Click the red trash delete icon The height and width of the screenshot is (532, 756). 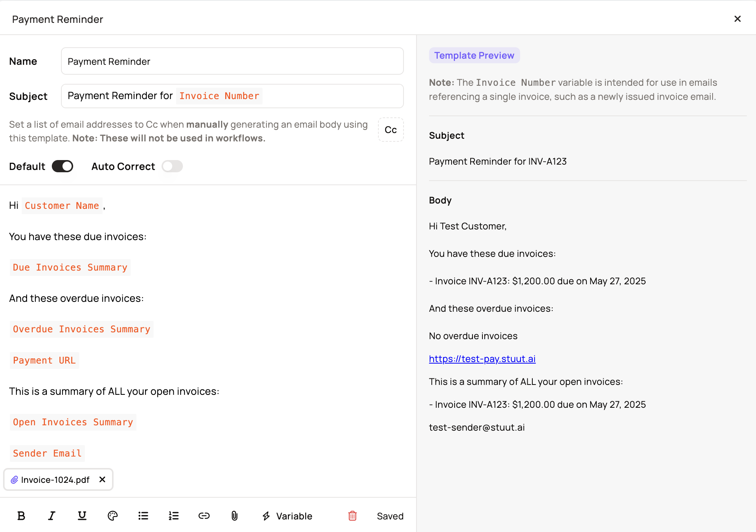352,516
